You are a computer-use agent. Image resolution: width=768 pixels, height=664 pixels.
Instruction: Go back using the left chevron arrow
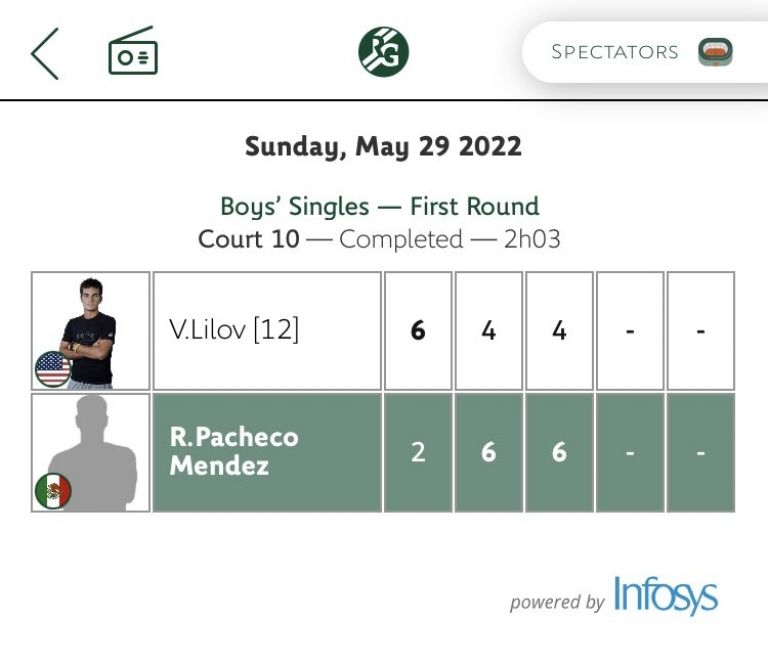click(45, 53)
